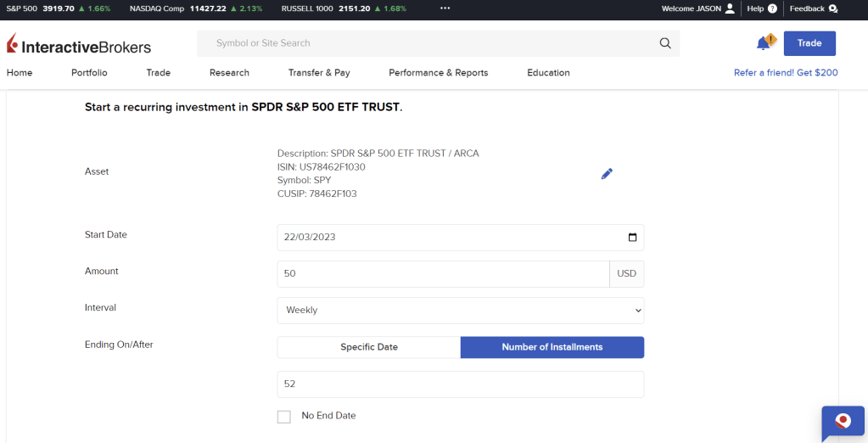Open the red chat assistant widget
The image size is (868, 443).
pos(843,422)
